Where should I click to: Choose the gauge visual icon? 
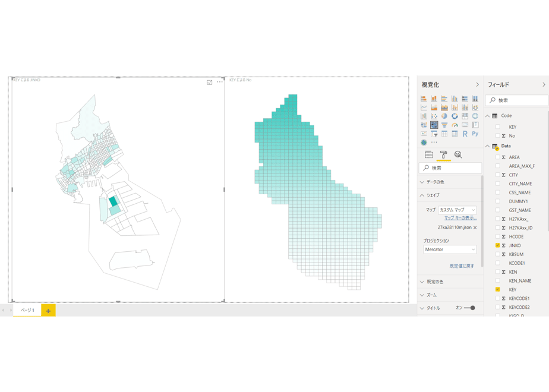pos(455,125)
